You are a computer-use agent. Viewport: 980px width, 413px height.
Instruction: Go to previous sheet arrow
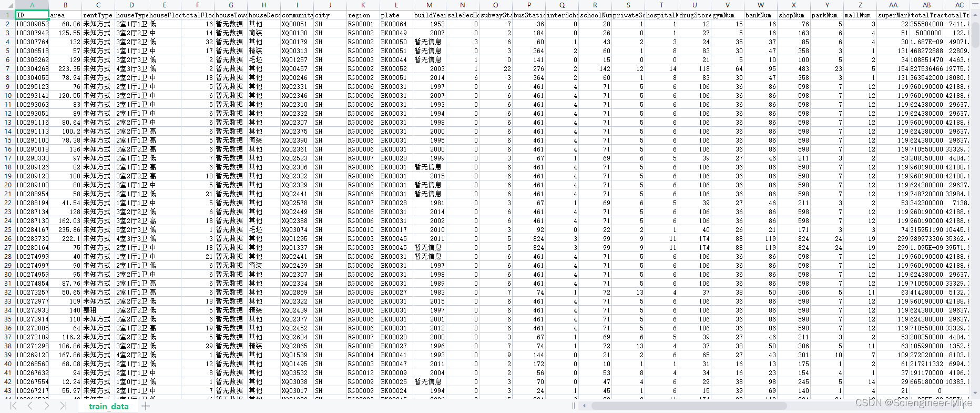[30, 406]
